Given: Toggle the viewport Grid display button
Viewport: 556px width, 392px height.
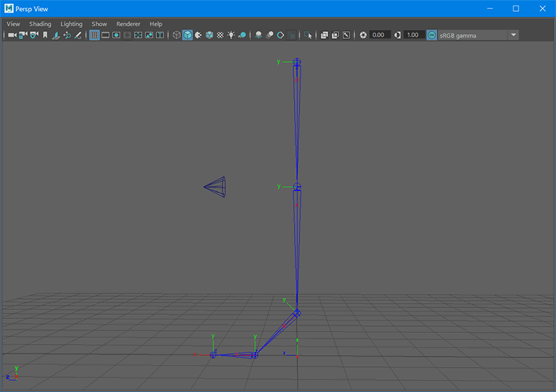Looking at the screenshot, I should tap(95, 35).
